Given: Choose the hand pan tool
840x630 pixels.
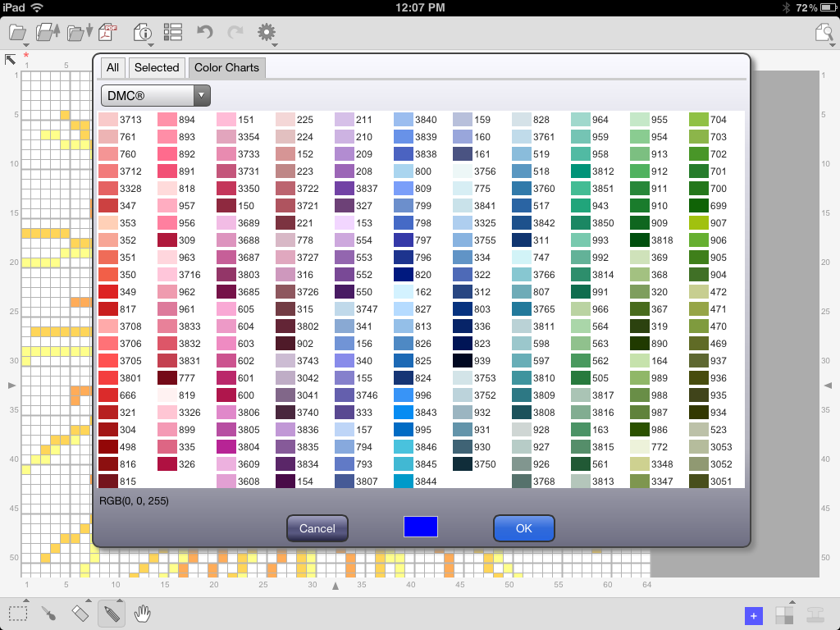Looking at the screenshot, I should point(141,612).
